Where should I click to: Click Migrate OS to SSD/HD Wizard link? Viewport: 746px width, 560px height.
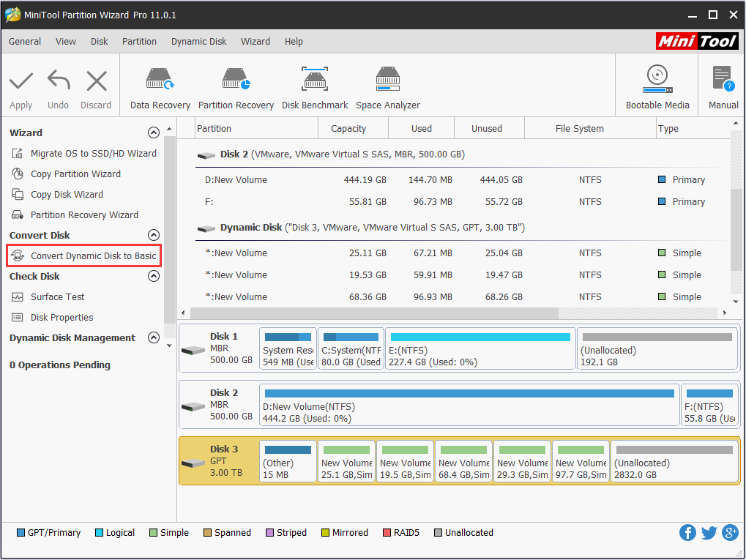click(93, 154)
